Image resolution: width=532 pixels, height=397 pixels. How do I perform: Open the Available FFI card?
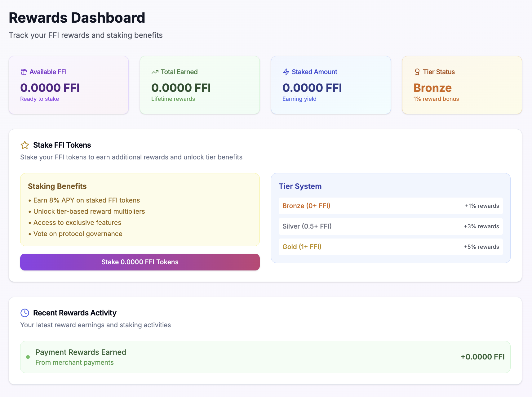point(69,85)
